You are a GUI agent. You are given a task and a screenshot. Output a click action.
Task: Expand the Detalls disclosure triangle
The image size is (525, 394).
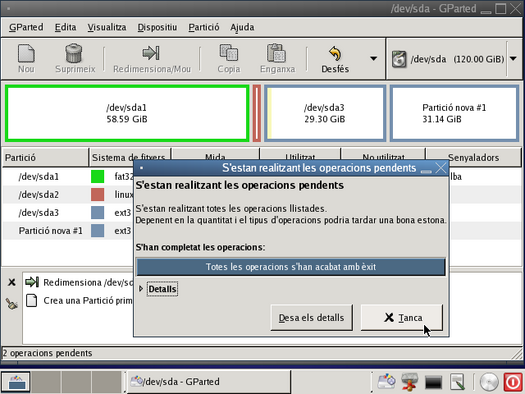[x=141, y=289]
